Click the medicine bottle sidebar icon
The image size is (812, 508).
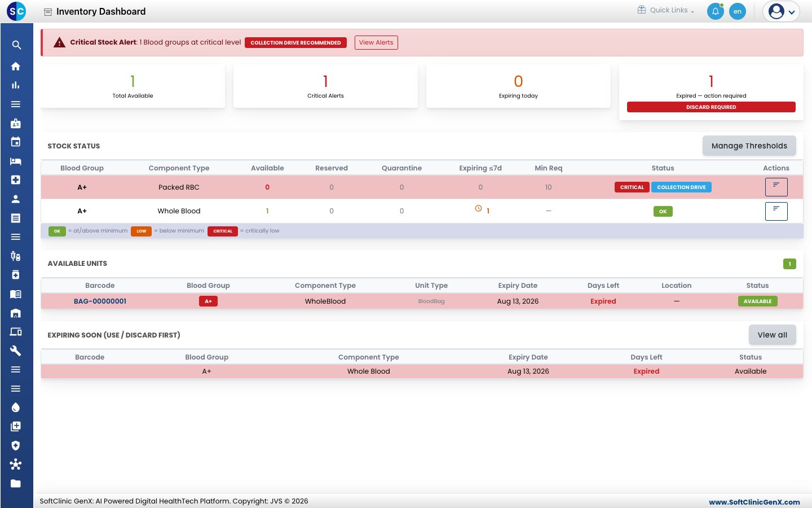(16, 275)
